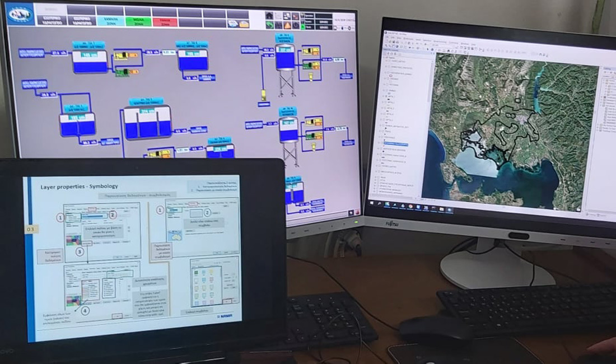
Task: Open the yellow folder icon in SCADA header
Action: coord(244,24)
